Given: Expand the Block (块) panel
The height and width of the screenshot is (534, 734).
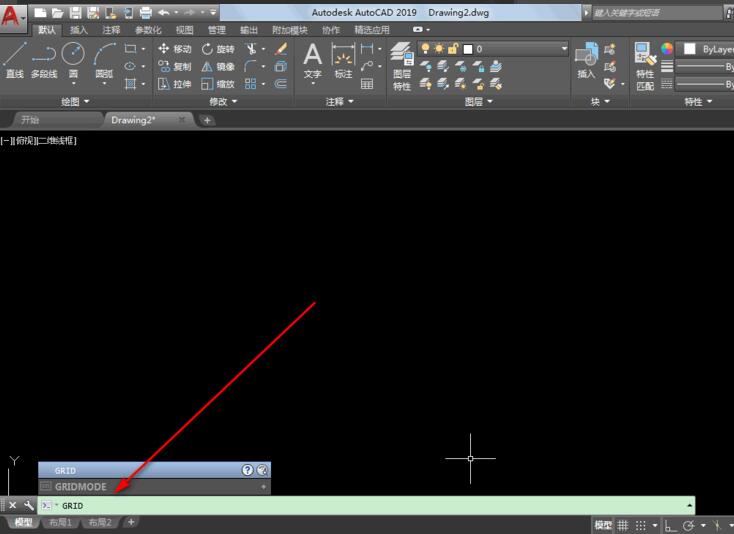Looking at the screenshot, I should pyautogui.click(x=600, y=101).
